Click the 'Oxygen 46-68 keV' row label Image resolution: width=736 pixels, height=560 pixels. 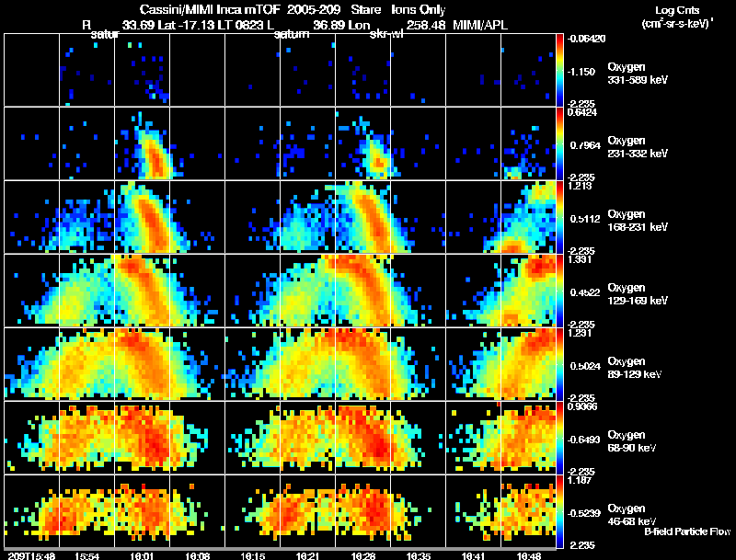[632, 515]
